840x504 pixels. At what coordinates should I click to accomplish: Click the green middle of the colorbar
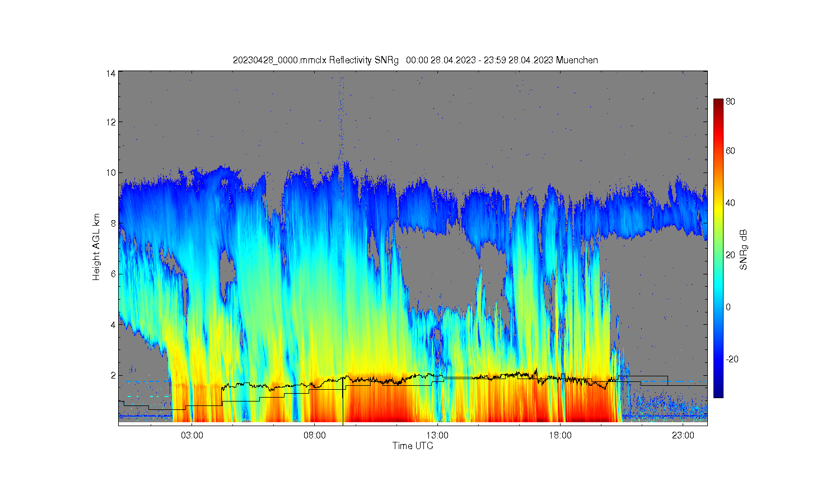[x=718, y=248]
